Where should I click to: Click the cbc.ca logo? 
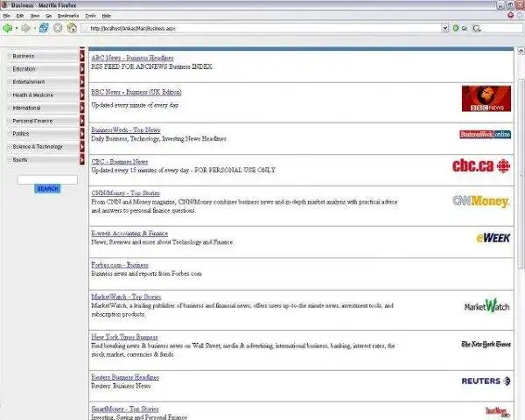(x=481, y=165)
